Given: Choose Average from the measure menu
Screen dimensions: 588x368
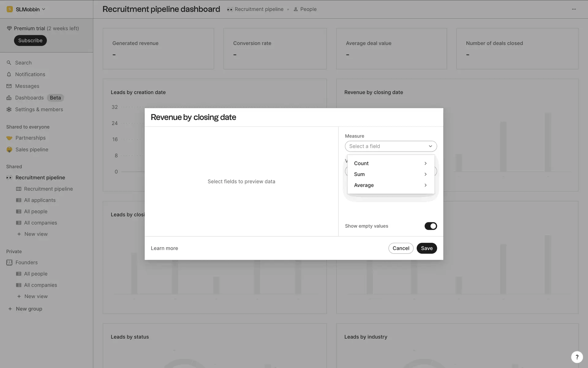Looking at the screenshot, I should tap(364, 185).
